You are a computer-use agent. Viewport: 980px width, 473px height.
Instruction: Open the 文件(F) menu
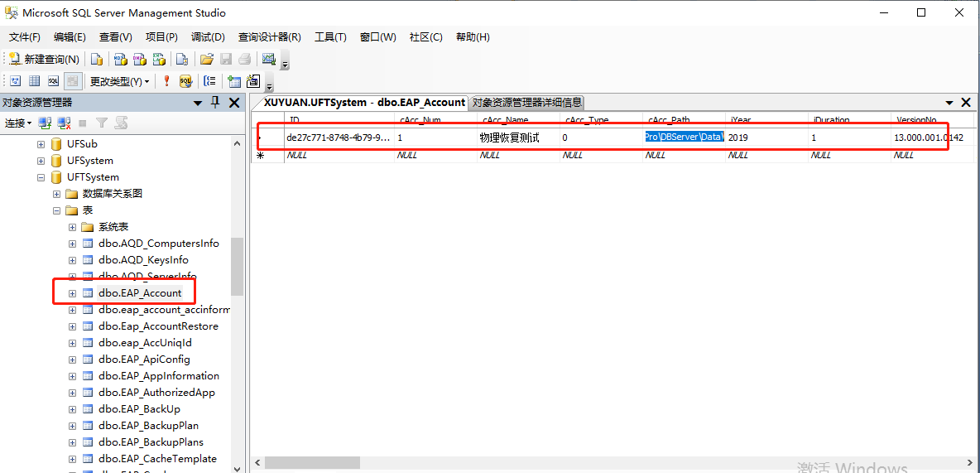24,37
